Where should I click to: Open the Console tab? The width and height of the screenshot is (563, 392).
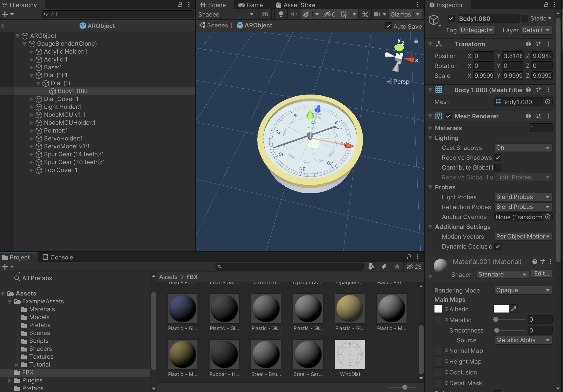(58, 257)
